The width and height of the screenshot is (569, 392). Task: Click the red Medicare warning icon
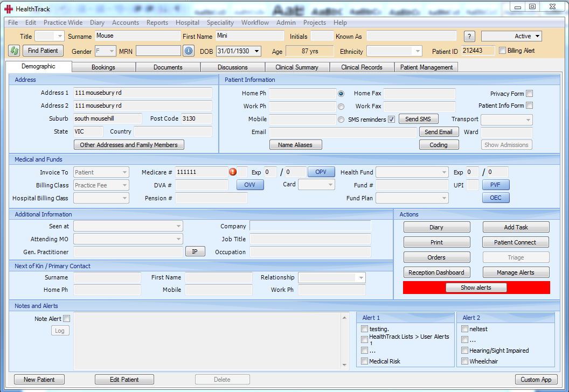[233, 172]
